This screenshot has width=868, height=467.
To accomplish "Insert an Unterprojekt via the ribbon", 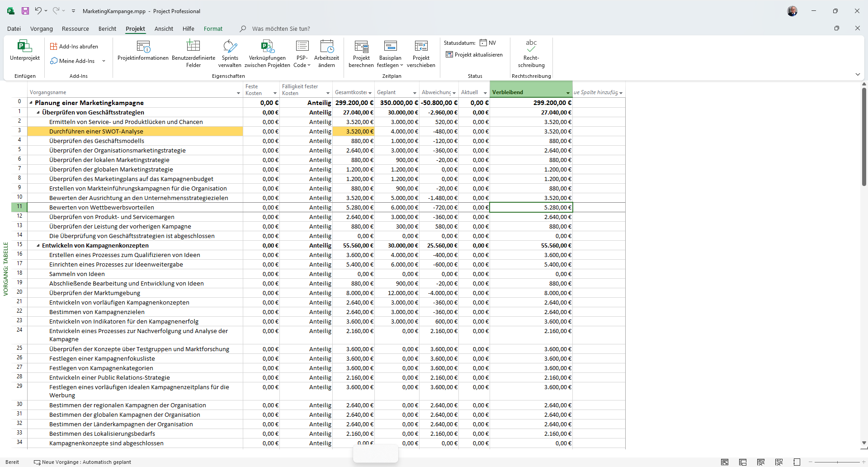I will (x=25, y=50).
